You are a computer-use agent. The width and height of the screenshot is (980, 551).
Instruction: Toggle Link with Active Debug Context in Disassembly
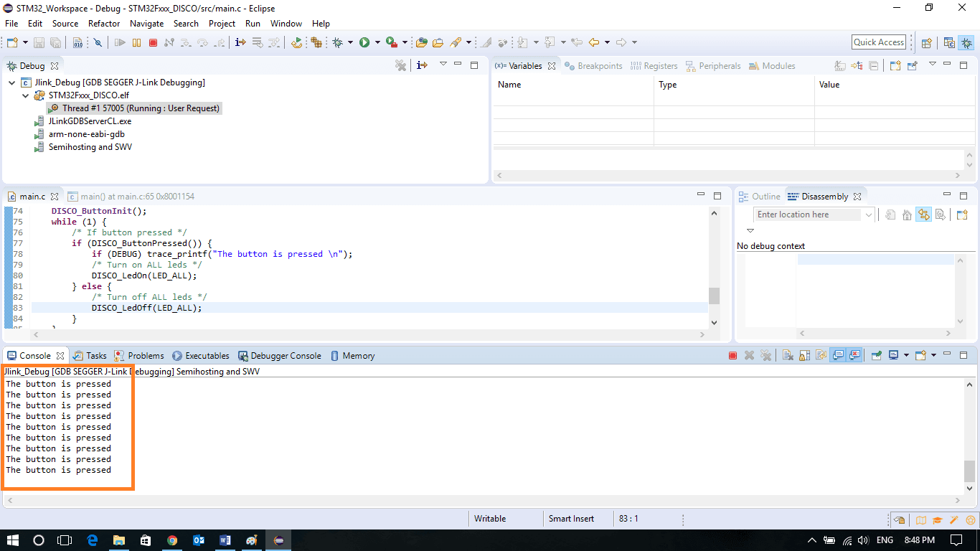(x=923, y=215)
